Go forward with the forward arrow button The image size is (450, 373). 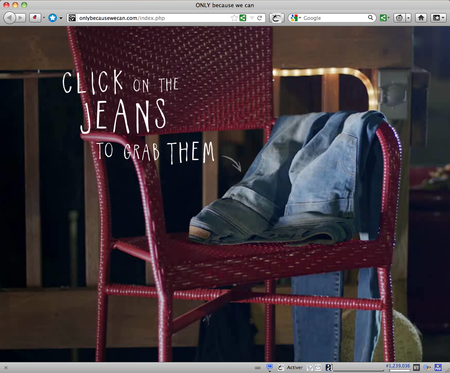click(x=21, y=18)
